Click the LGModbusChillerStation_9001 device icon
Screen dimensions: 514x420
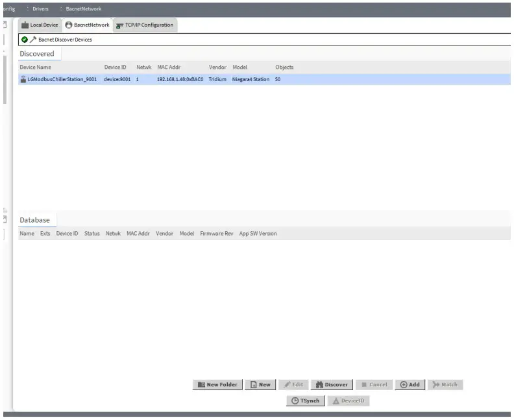[23, 79]
